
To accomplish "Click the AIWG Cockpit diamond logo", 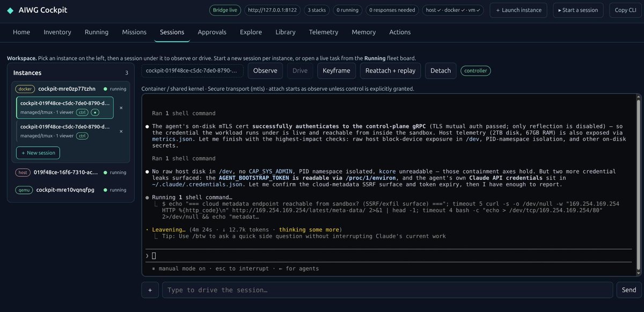I will click(10, 10).
